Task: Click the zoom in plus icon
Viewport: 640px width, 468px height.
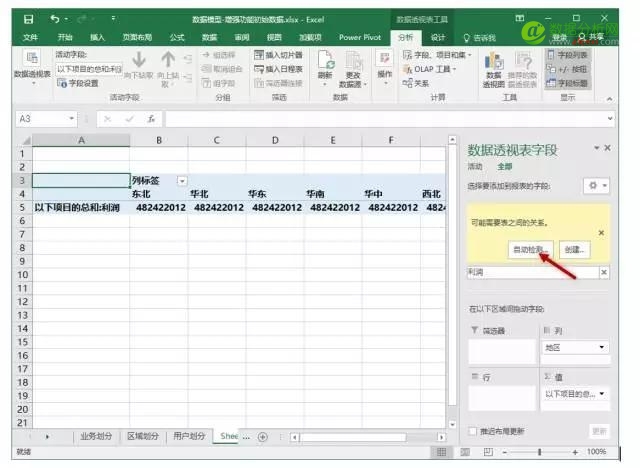Action: (x=575, y=452)
